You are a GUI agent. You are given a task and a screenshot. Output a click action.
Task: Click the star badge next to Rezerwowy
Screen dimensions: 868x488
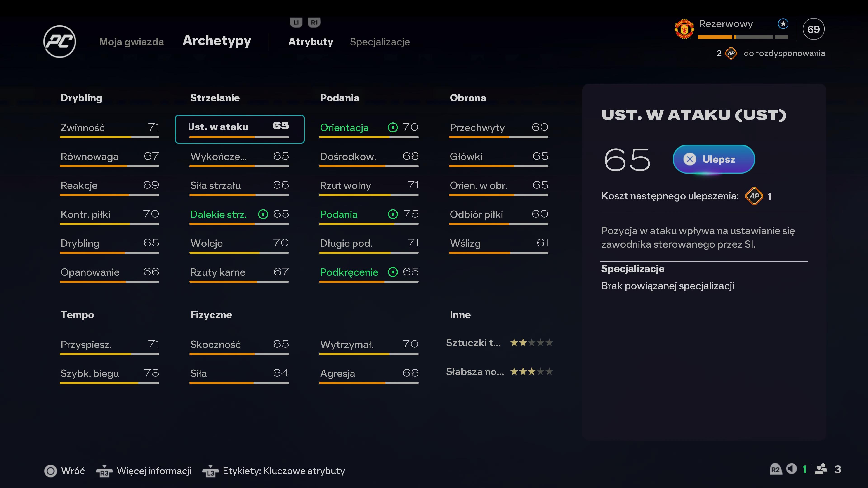point(783,24)
